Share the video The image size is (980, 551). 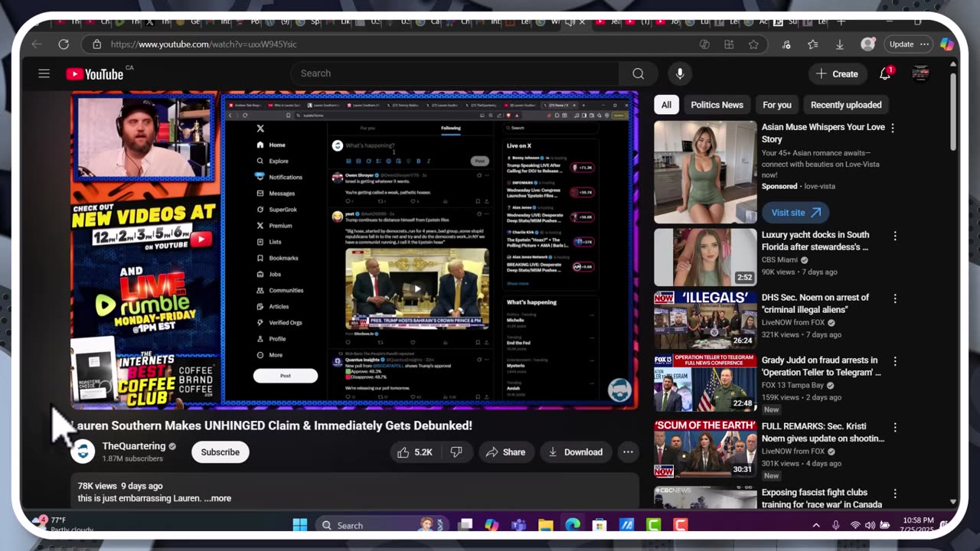coord(505,452)
